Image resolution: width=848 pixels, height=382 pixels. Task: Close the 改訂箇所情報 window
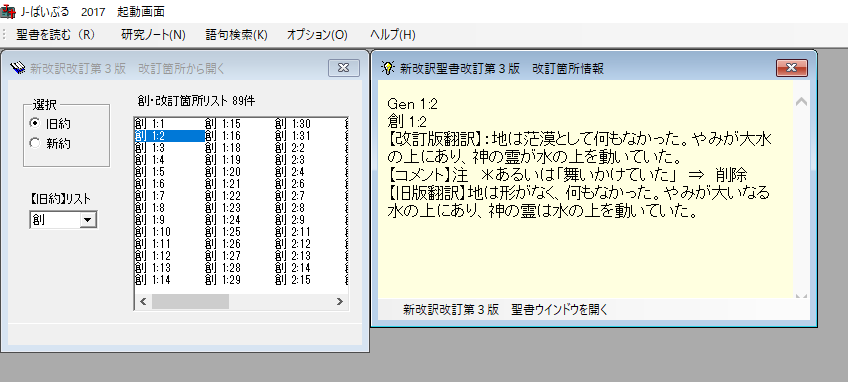(792, 68)
